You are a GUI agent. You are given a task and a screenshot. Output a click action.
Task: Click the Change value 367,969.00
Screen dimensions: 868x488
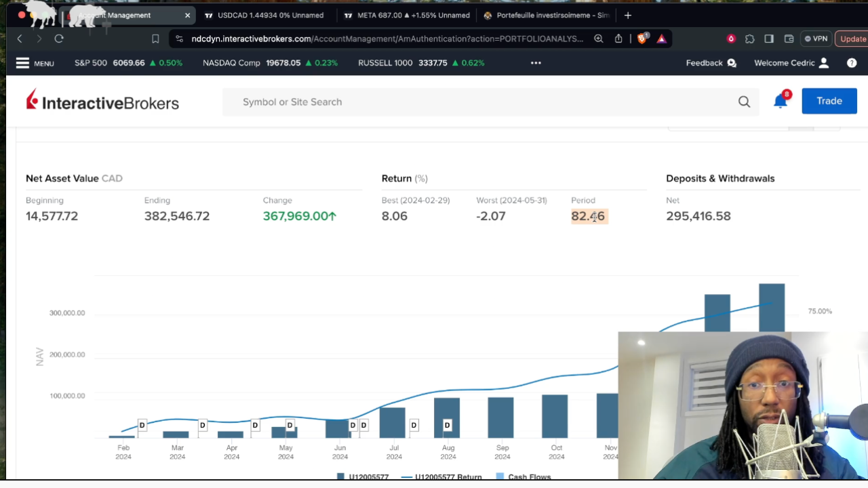pos(300,216)
